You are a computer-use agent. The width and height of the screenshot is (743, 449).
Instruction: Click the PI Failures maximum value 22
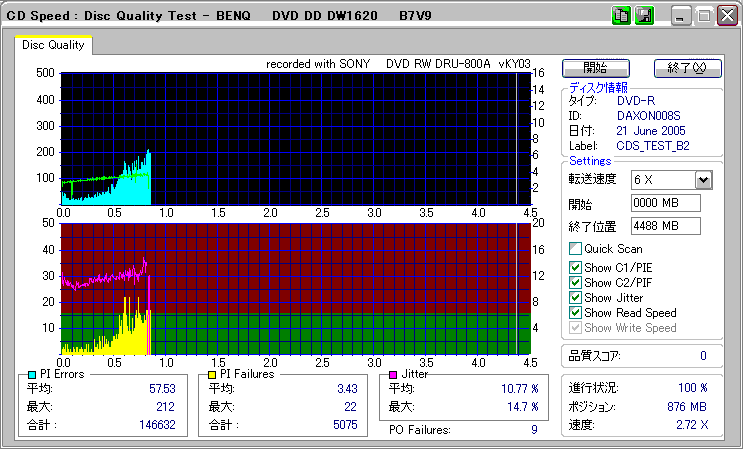[x=351, y=406]
